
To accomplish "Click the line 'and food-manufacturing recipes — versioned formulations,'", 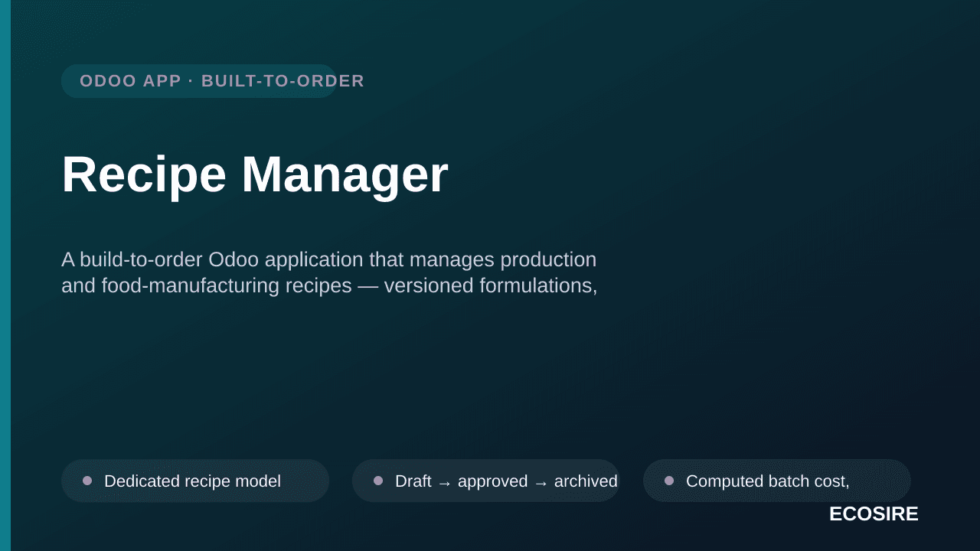I will [329, 285].
